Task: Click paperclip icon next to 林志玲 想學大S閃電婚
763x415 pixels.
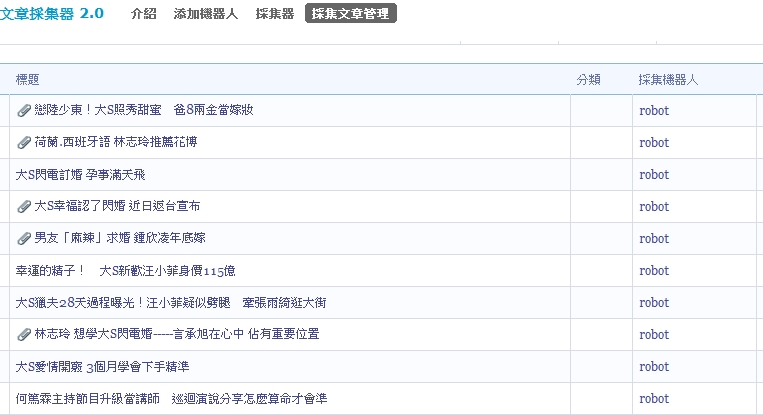Action: [x=24, y=335]
